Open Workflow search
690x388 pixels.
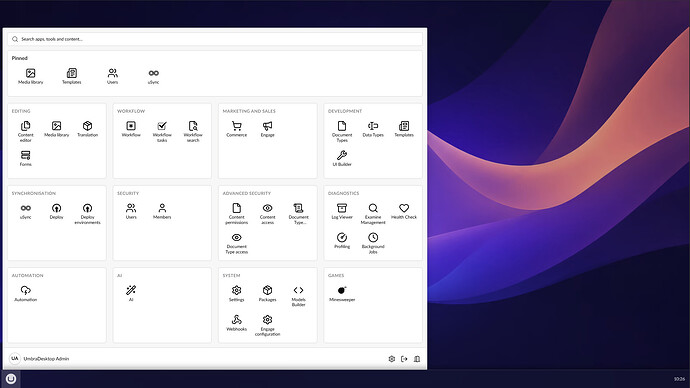click(x=193, y=132)
